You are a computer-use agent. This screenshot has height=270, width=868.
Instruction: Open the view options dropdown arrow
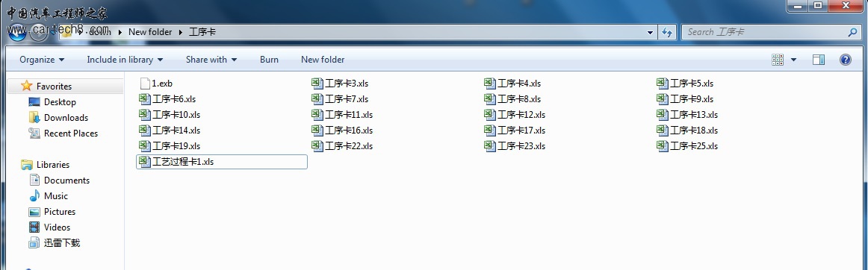[793, 59]
